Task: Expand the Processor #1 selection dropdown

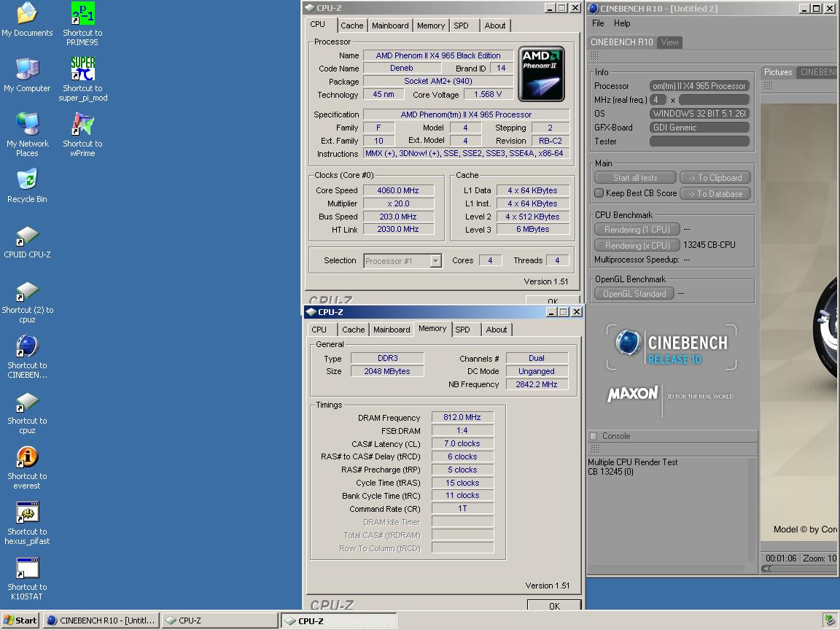Action: (435, 261)
